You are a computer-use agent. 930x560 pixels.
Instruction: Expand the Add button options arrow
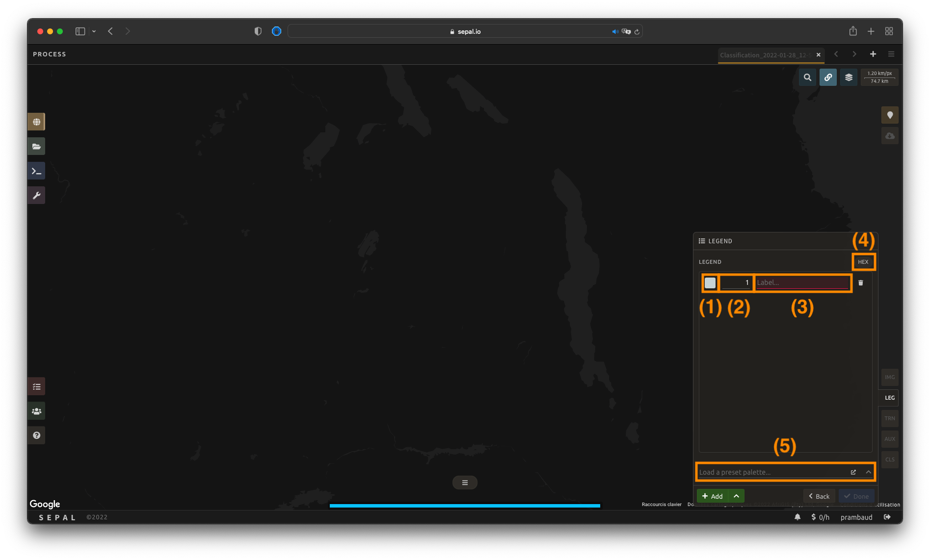coord(736,496)
